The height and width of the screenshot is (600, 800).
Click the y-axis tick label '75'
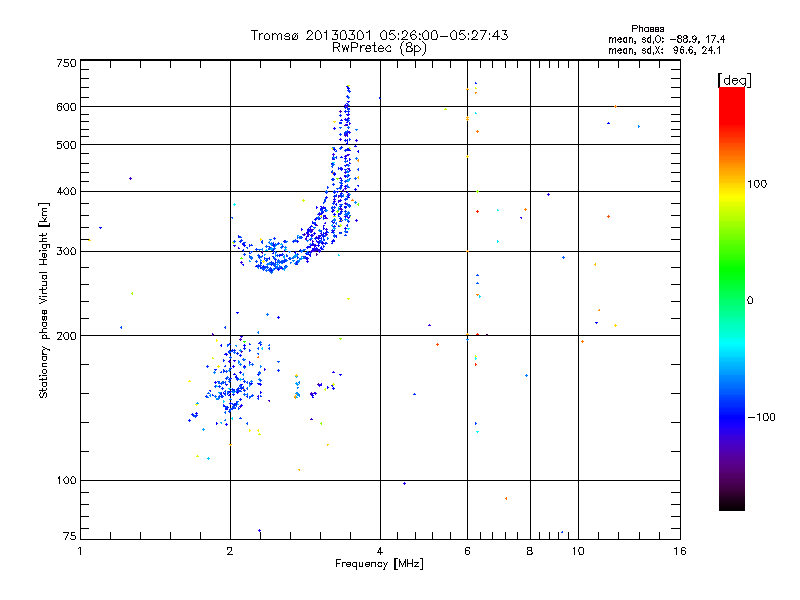(x=70, y=536)
